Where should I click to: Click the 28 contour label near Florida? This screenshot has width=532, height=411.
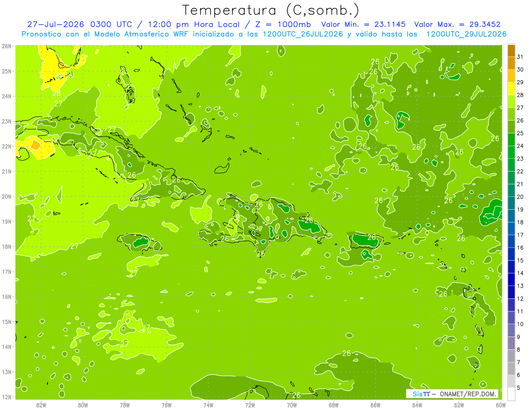[x=56, y=93]
